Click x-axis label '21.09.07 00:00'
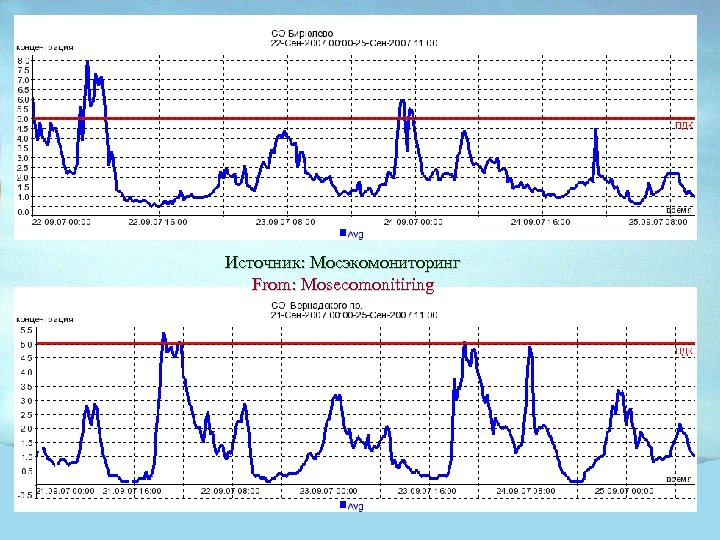The height and width of the screenshot is (540, 720). click(x=65, y=491)
